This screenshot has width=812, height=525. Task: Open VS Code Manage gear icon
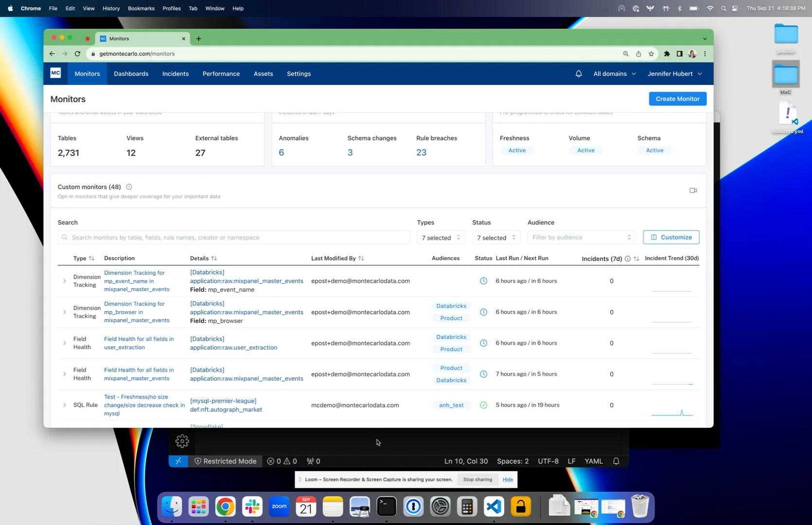point(182,441)
